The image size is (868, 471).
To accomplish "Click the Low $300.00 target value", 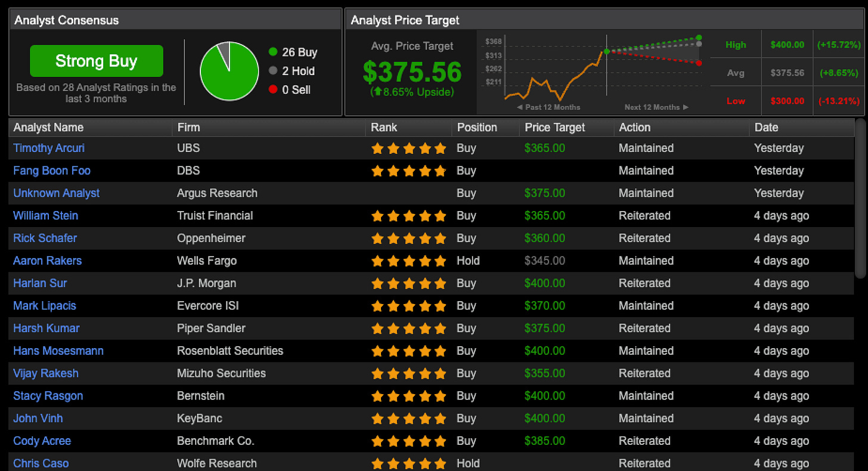I will tap(787, 101).
